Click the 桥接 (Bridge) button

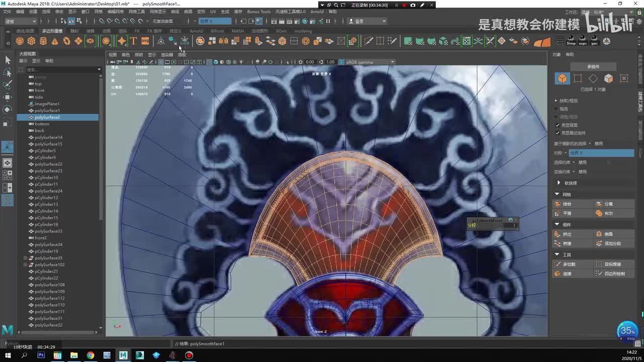click(572, 243)
